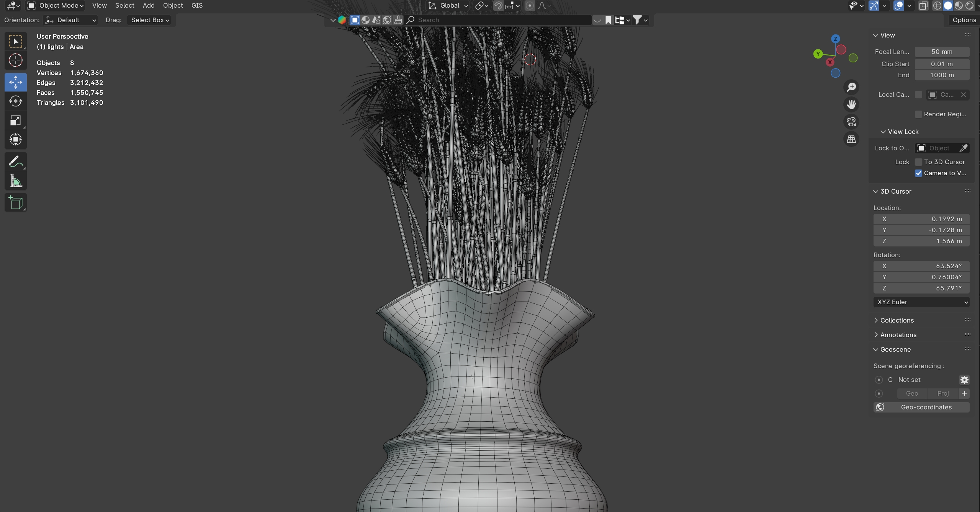The image size is (980, 512).
Task: Toggle camera view in viewport
Action: coord(851,122)
